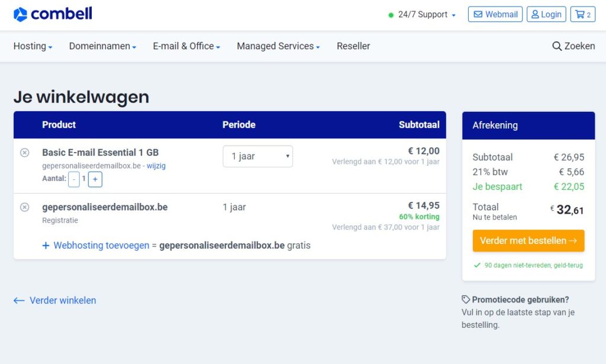Image resolution: width=606 pixels, height=364 pixels.
Task: Click Verder met bestellen
Action: [x=528, y=241]
